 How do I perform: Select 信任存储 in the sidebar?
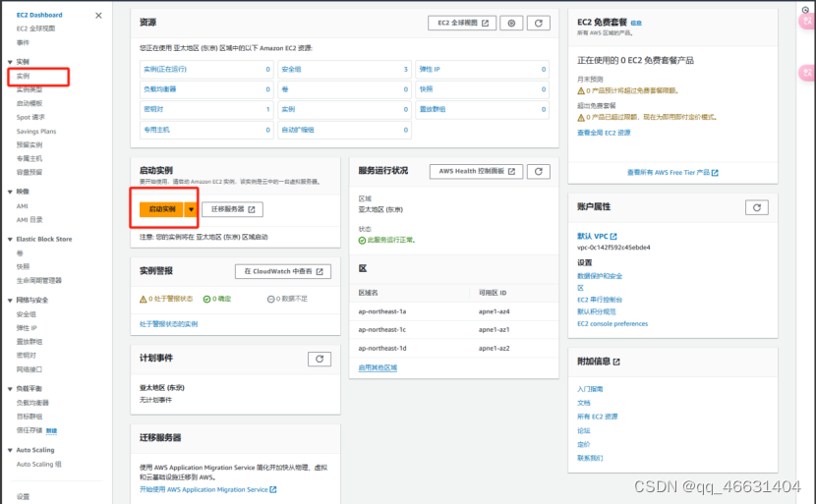click(29, 430)
